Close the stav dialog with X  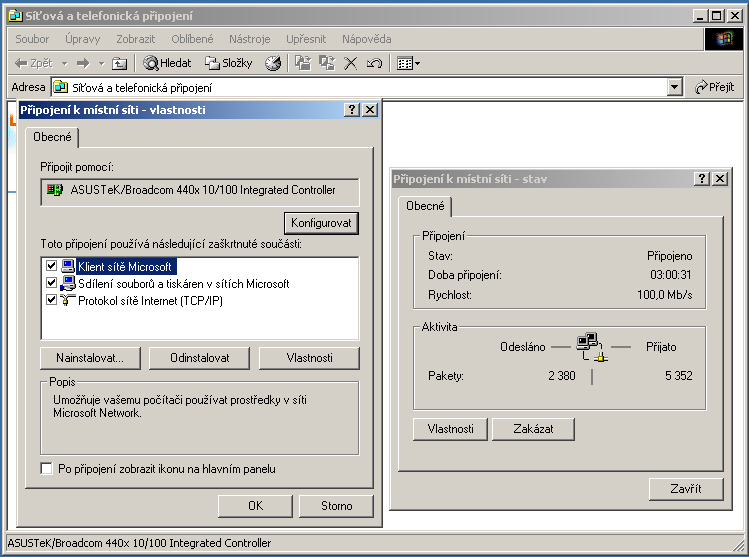click(x=720, y=179)
